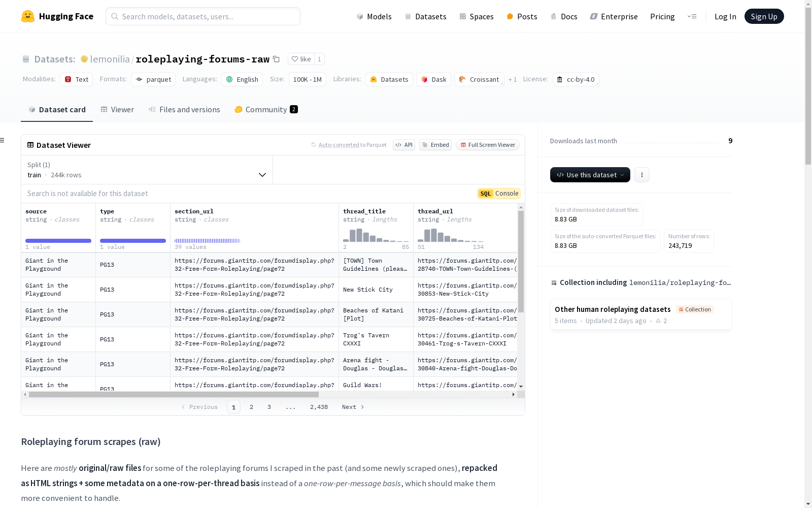Click the Dataset Viewer table icon
The width and height of the screenshot is (812, 508).
point(30,145)
